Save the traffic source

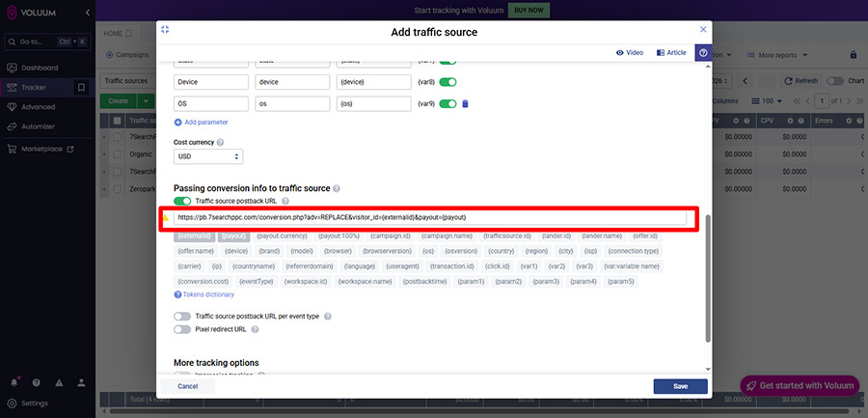tap(680, 386)
